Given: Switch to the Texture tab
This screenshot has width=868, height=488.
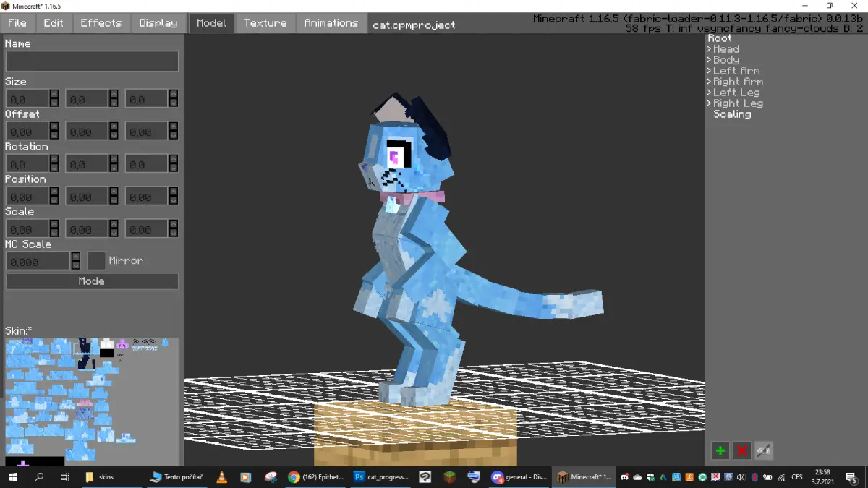Looking at the screenshot, I should pyautogui.click(x=265, y=23).
